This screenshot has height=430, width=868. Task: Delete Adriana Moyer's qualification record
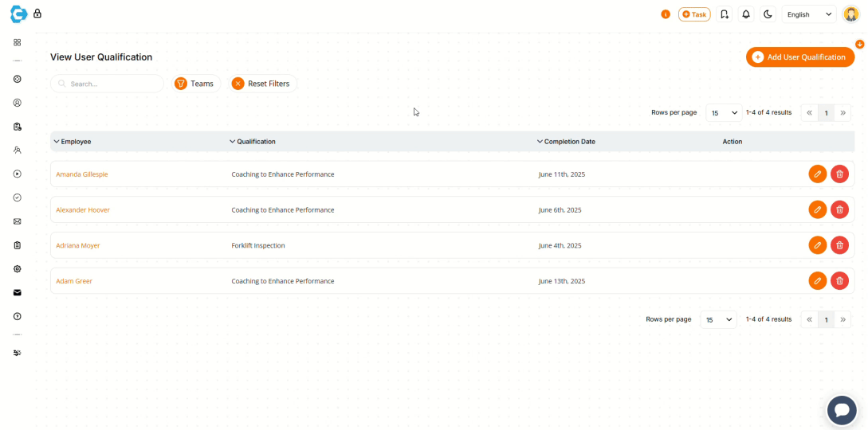click(x=839, y=245)
